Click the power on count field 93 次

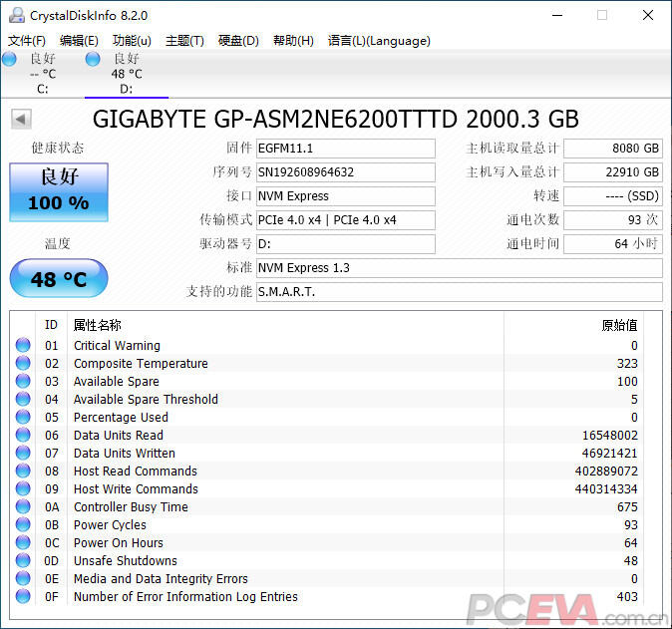coord(613,220)
